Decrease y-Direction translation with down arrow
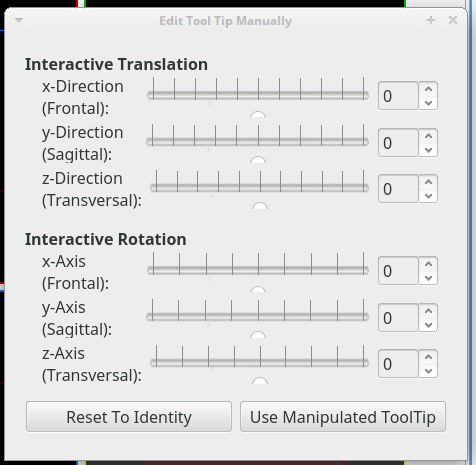 pyautogui.click(x=428, y=150)
